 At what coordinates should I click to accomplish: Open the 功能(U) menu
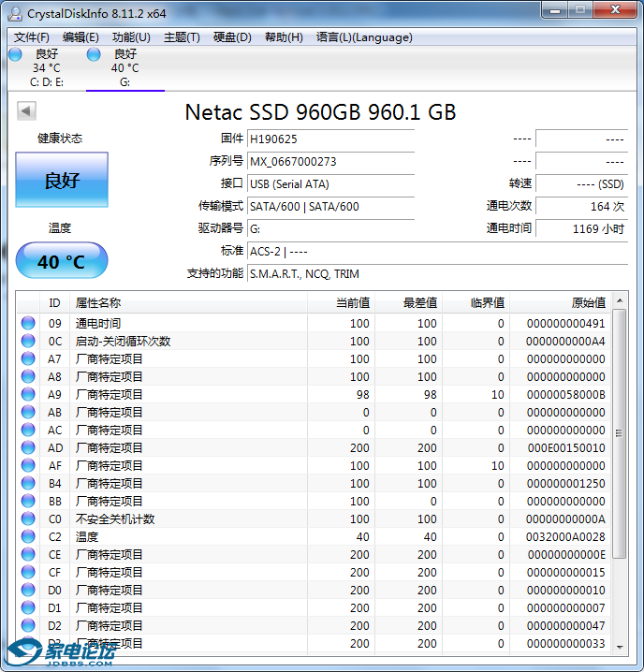point(131,37)
